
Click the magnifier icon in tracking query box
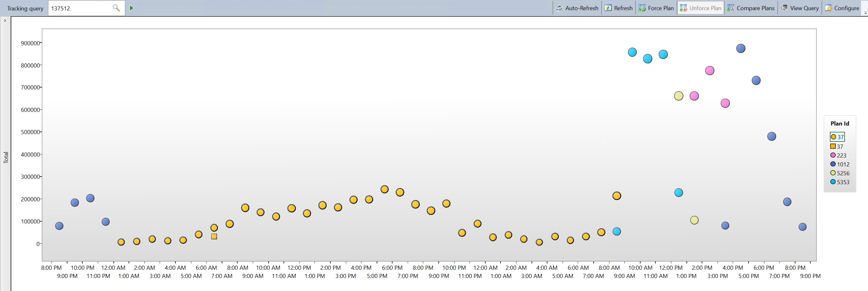pos(116,8)
